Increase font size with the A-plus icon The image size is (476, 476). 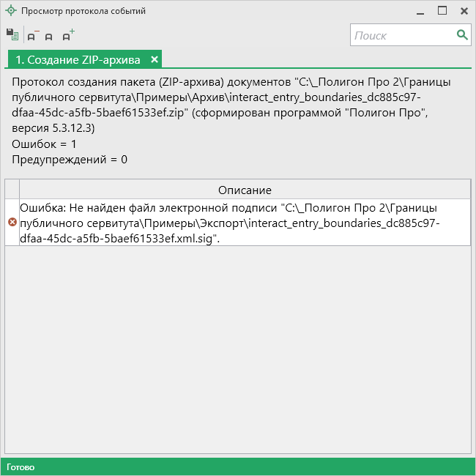click(x=68, y=34)
